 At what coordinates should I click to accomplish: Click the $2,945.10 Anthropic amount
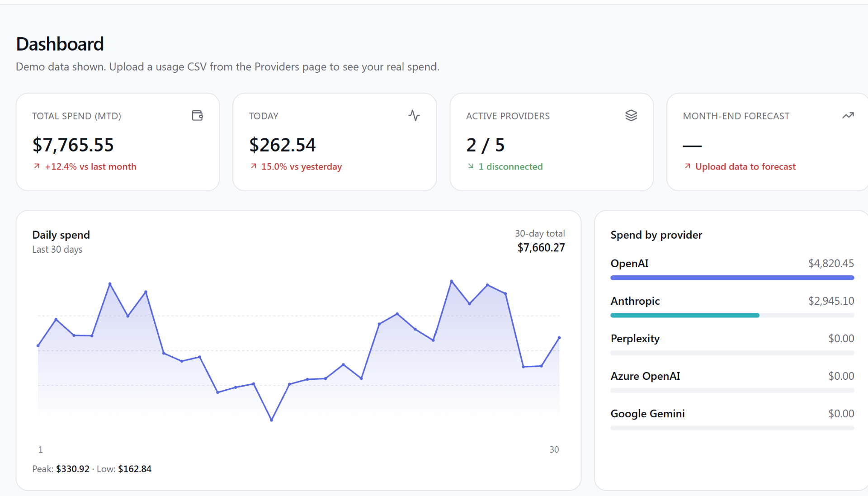pos(831,301)
